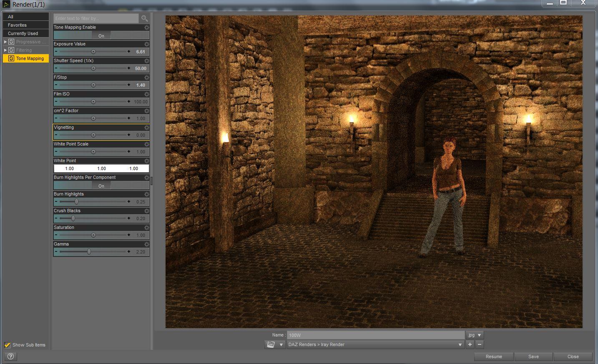Open the Exposure Value gear menu
Image resolution: width=598 pixels, height=364 pixels.
click(146, 44)
